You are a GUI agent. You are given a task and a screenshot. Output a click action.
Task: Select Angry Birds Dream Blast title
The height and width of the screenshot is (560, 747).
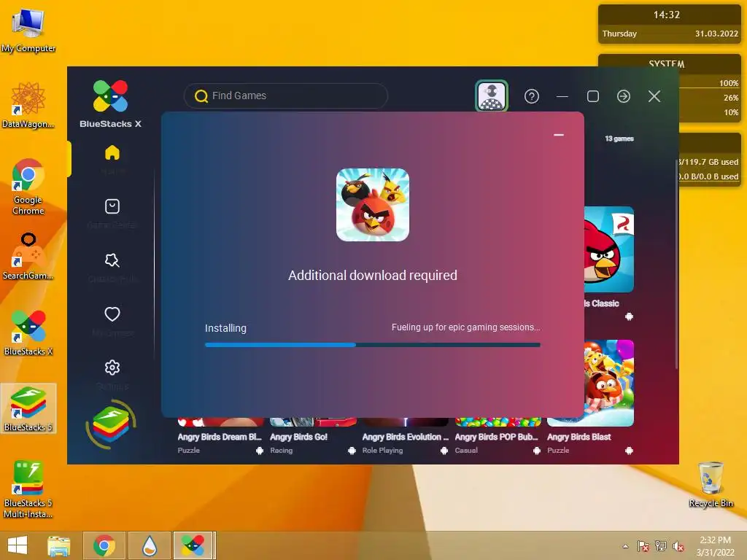click(220, 437)
